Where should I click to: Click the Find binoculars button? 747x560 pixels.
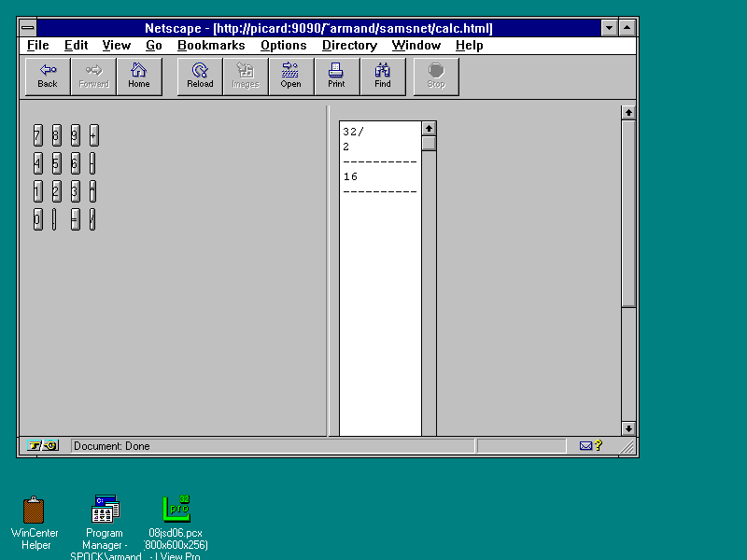(x=383, y=77)
